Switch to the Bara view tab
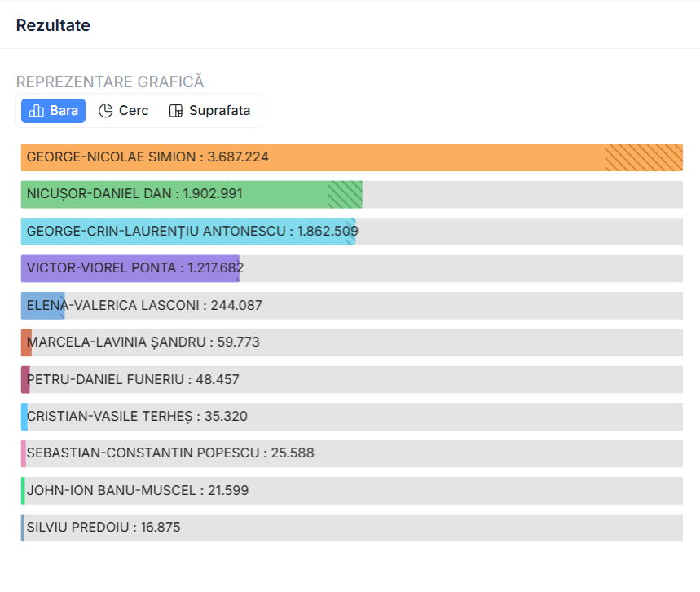 coord(54,111)
